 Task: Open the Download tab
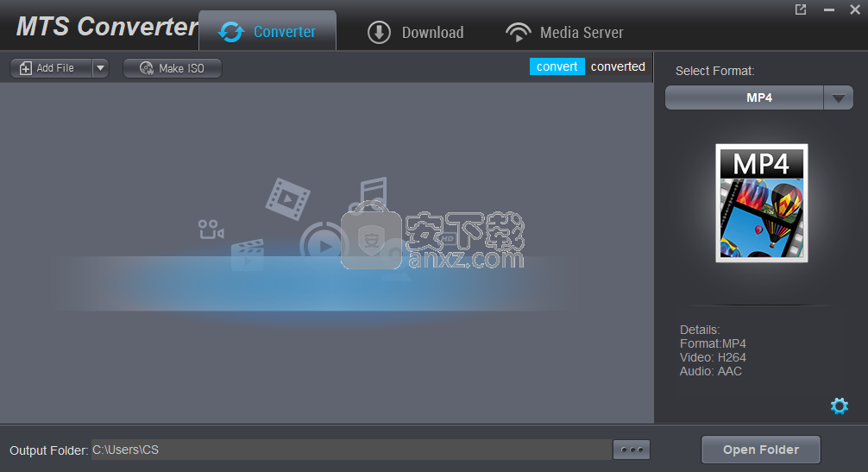415,32
